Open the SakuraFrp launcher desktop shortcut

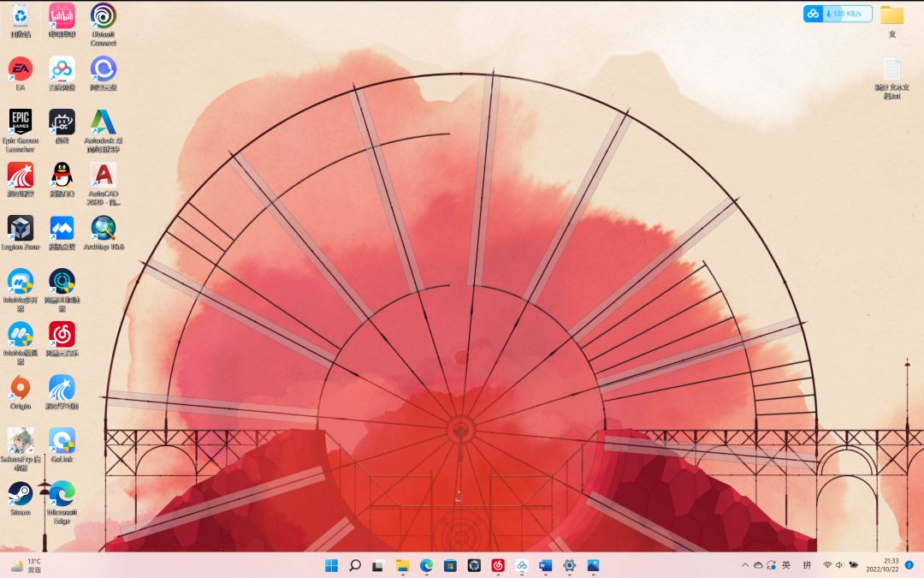[x=20, y=450]
